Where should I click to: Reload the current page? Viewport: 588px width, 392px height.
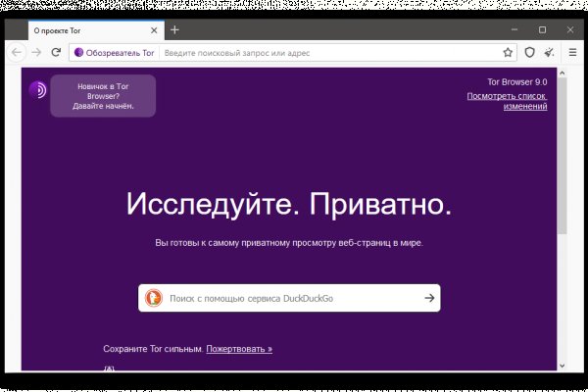pyautogui.click(x=56, y=52)
